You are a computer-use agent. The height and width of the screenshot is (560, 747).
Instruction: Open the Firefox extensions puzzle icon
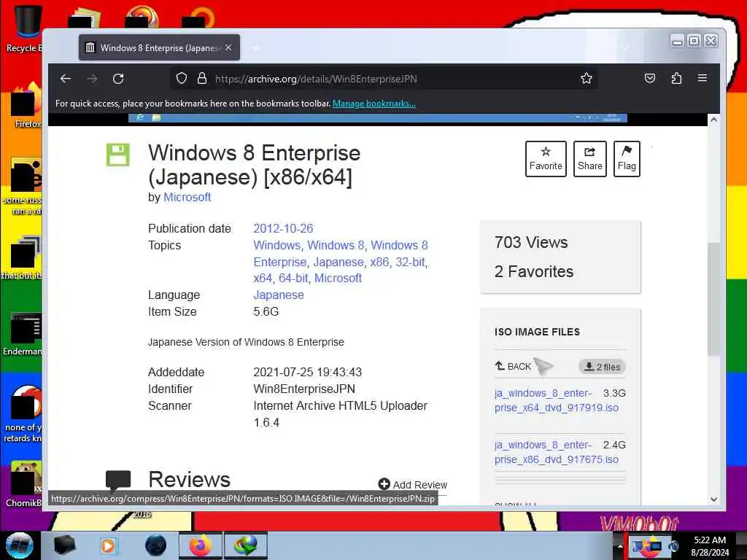coord(676,79)
